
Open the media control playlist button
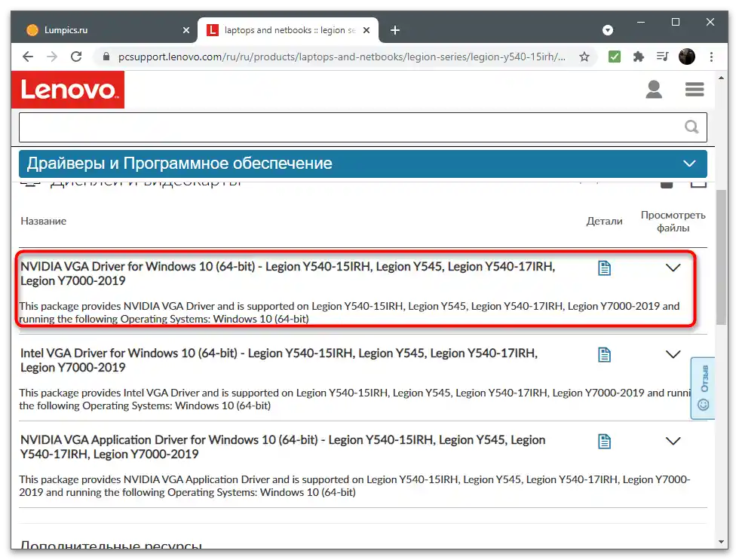pos(662,57)
